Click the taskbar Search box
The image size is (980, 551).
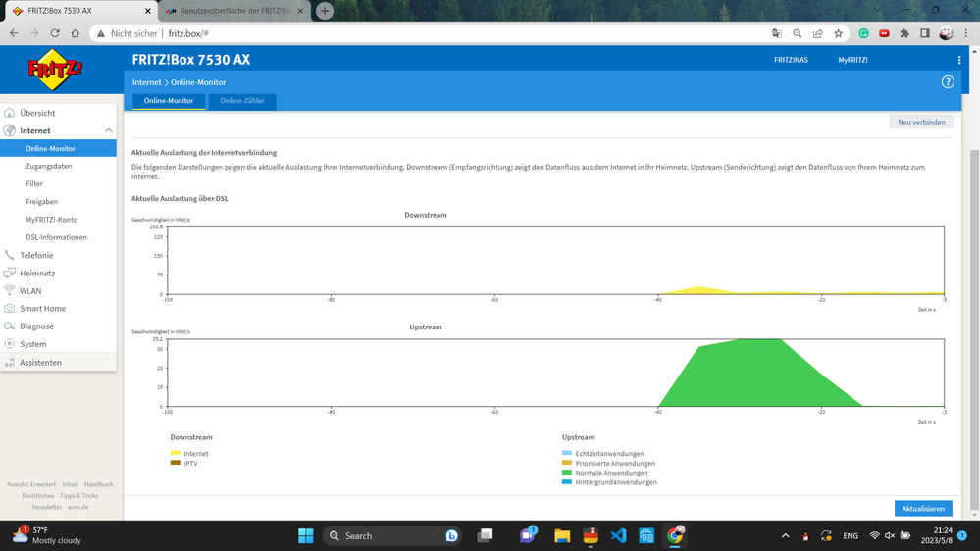391,536
